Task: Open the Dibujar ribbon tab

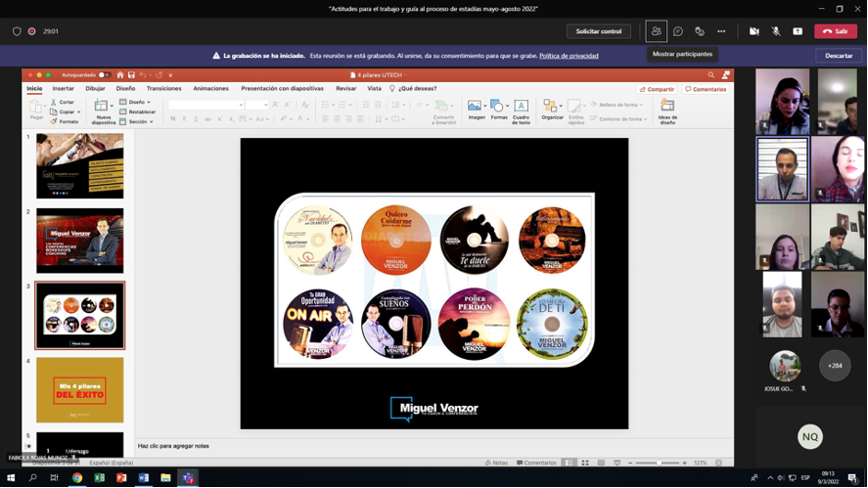Action: [x=95, y=89]
